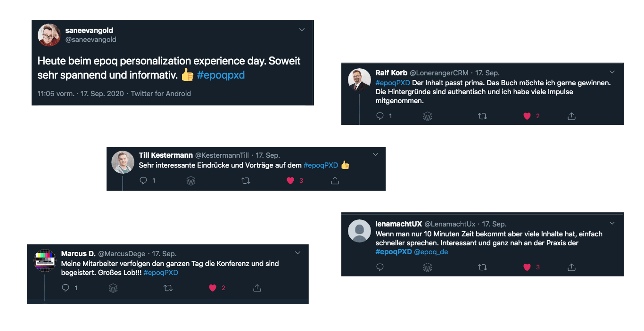Expand the saneevangold tweet options chevron
644x331 pixels.
click(302, 30)
